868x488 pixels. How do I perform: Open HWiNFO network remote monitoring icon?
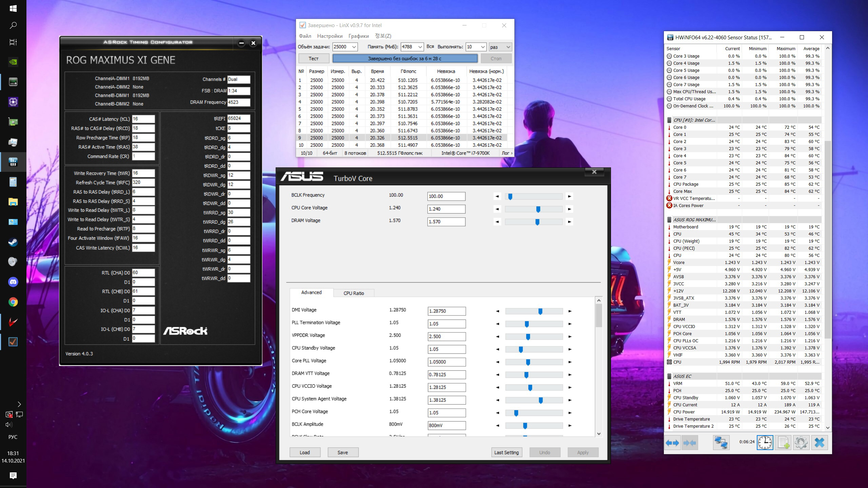click(x=721, y=443)
